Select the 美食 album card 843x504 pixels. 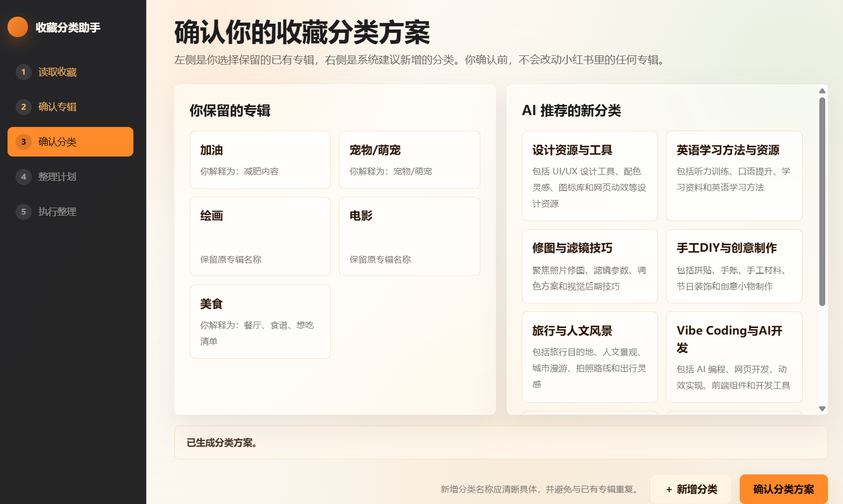[x=260, y=322]
